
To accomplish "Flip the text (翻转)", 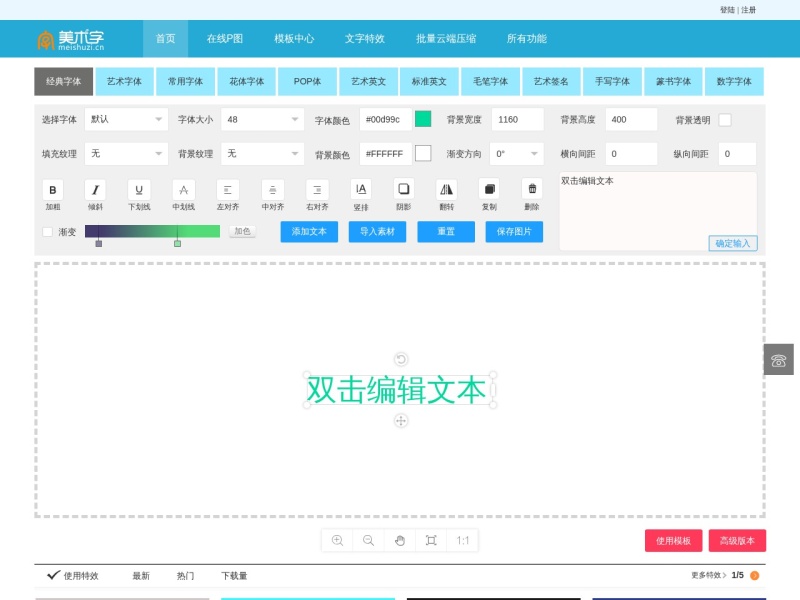I will pyautogui.click(x=446, y=189).
